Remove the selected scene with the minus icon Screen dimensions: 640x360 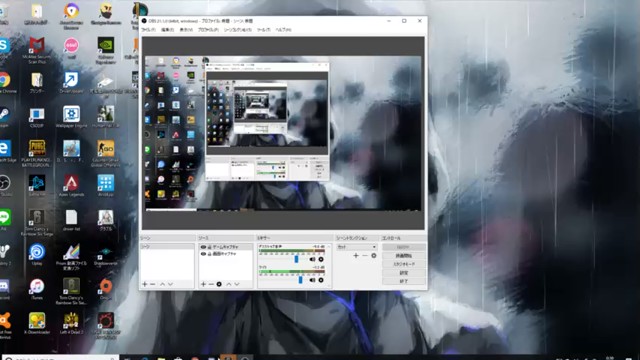[x=153, y=284]
